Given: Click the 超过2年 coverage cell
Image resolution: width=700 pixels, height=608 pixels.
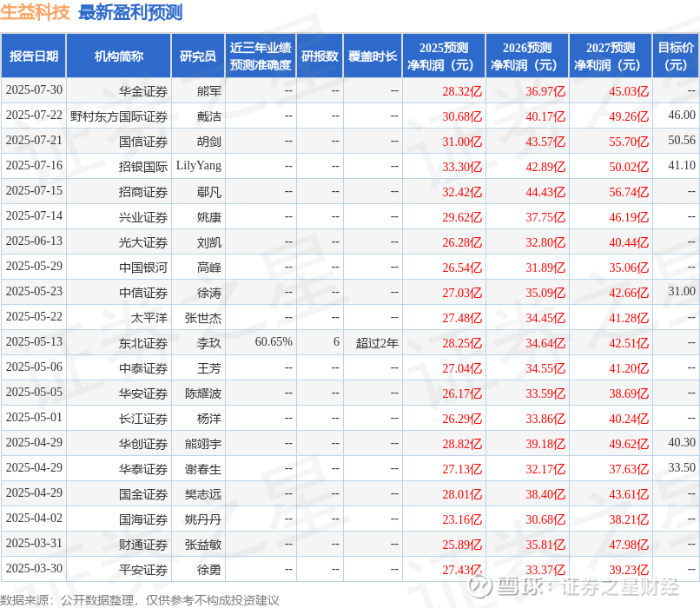Looking at the screenshot, I should pyautogui.click(x=377, y=343).
